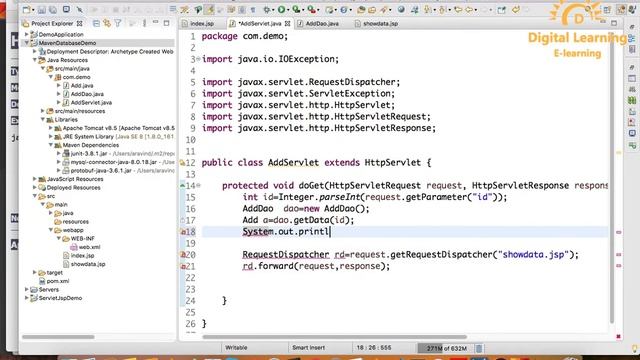Collapse the Java Resources node
This screenshot has width=640, height=360.
click(x=35, y=60)
